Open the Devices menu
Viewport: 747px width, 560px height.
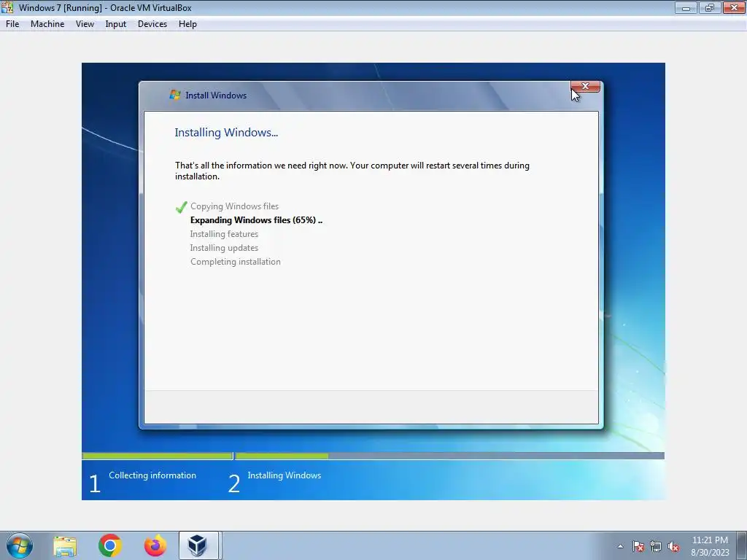pyautogui.click(x=152, y=24)
